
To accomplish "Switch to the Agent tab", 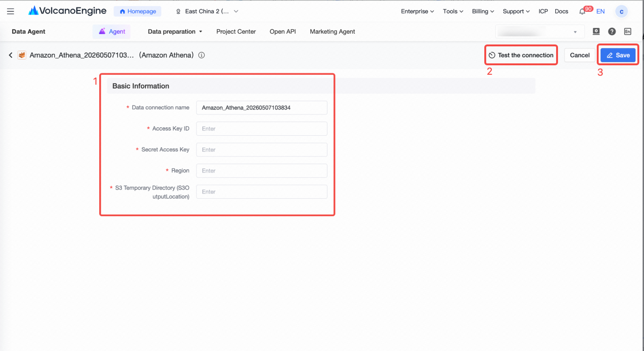I will [x=112, y=32].
